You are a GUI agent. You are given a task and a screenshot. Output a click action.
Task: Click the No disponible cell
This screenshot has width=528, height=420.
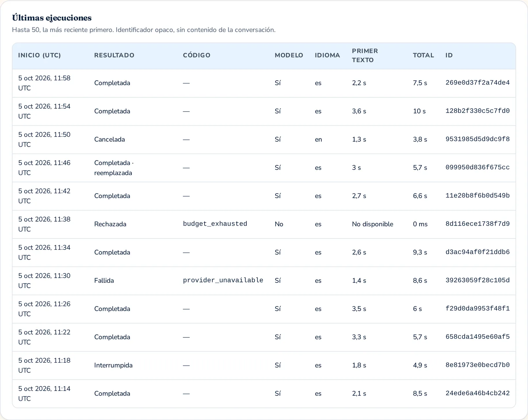[x=373, y=224]
